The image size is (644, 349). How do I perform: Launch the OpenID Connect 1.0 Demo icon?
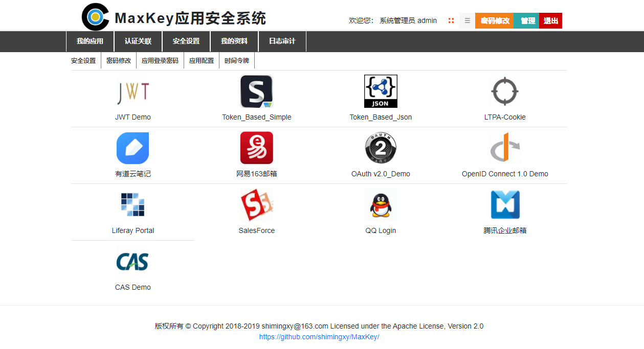(x=505, y=148)
